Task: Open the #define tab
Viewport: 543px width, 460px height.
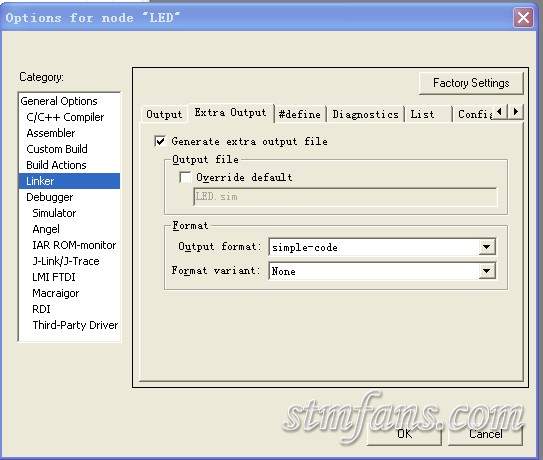Action: (300, 114)
